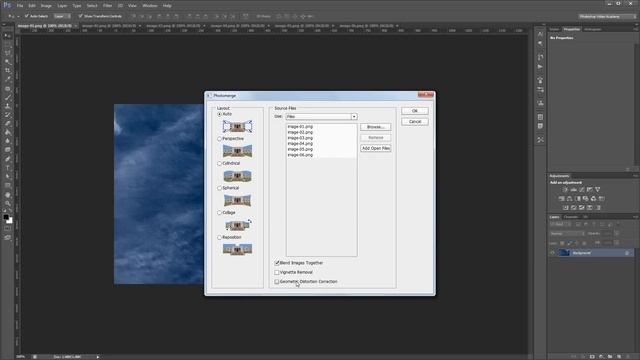Add a Levels adjustment
Screen dimensions: 640x360
point(573,190)
